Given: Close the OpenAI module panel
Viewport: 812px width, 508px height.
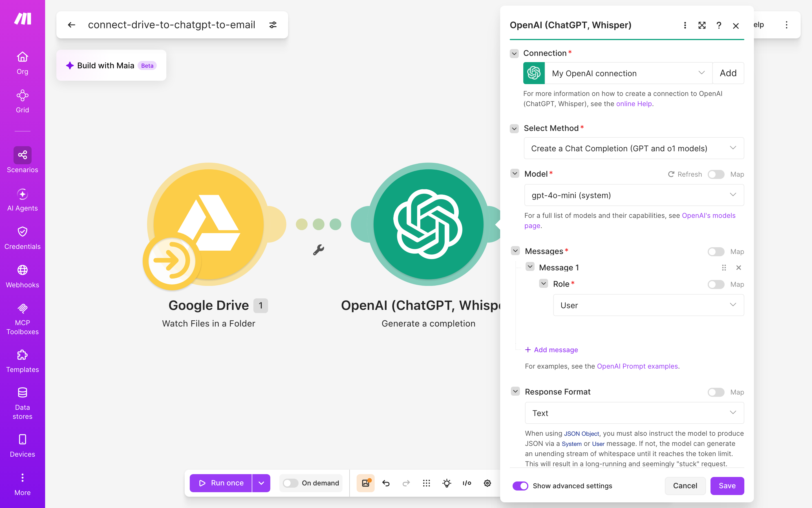Looking at the screenshot, I should pyautogui.click(x=736, y=26).
